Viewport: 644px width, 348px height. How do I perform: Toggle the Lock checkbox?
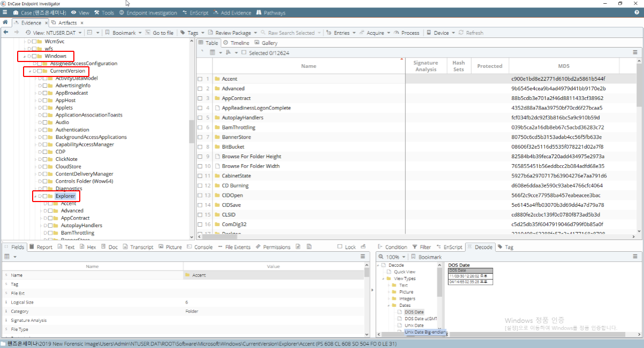(x=340, y=247)
